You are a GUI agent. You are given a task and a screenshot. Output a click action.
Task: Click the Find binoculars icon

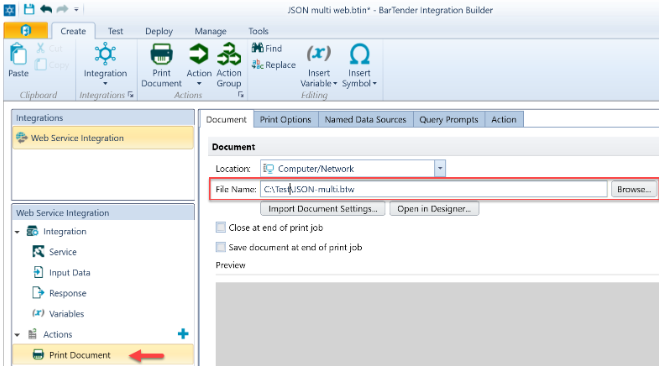point(257,48)
